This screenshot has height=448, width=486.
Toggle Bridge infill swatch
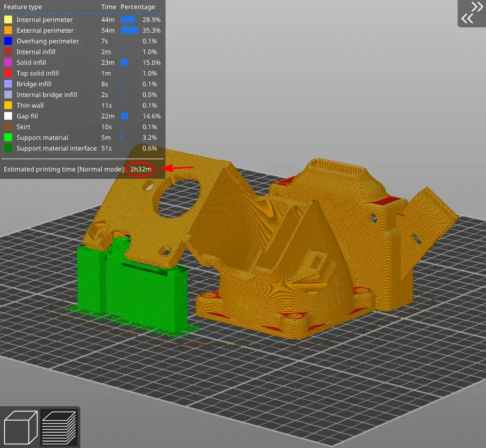8,84
